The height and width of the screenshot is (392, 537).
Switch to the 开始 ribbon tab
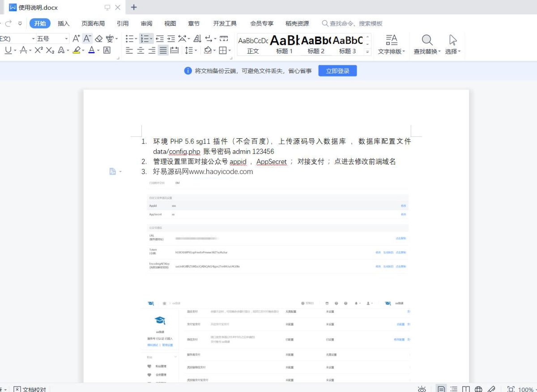tap(40, 23)
